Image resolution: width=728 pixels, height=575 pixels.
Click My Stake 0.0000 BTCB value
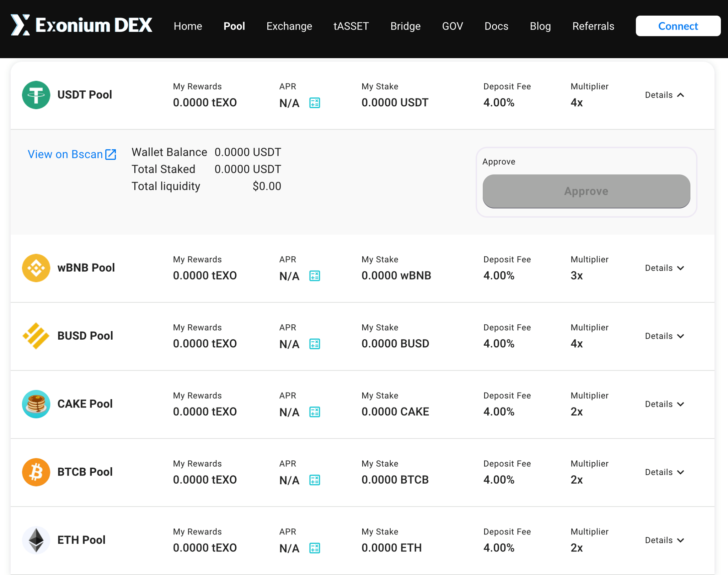click(395, 480)
